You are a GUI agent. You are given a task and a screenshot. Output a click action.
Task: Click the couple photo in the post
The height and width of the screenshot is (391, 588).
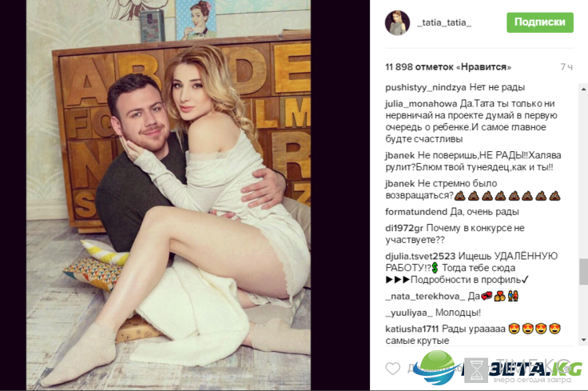pos(169,195)
